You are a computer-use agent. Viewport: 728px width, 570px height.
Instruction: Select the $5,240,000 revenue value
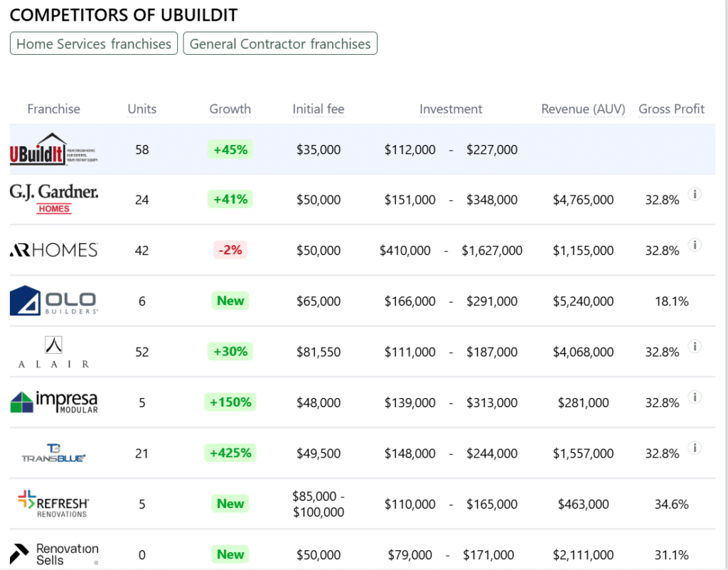click(583, 301)
